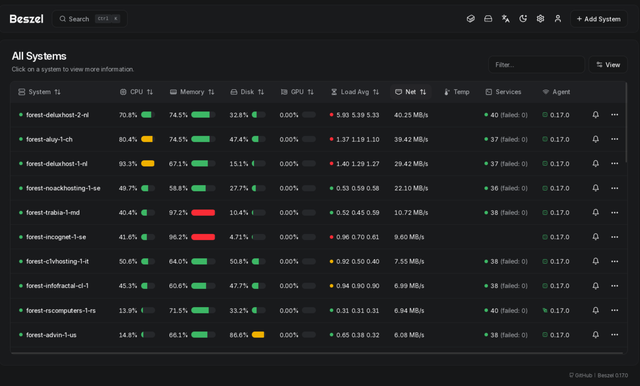Sort table by System column
This screenshot has height=386, width=640.
click(39, 92)
